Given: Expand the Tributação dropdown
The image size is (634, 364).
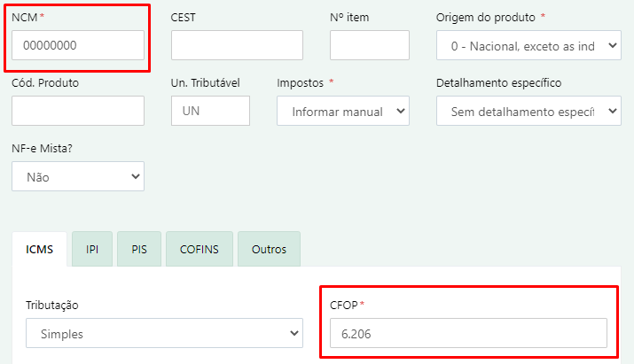Looking at the screenshot, I should tap(164, 333).
